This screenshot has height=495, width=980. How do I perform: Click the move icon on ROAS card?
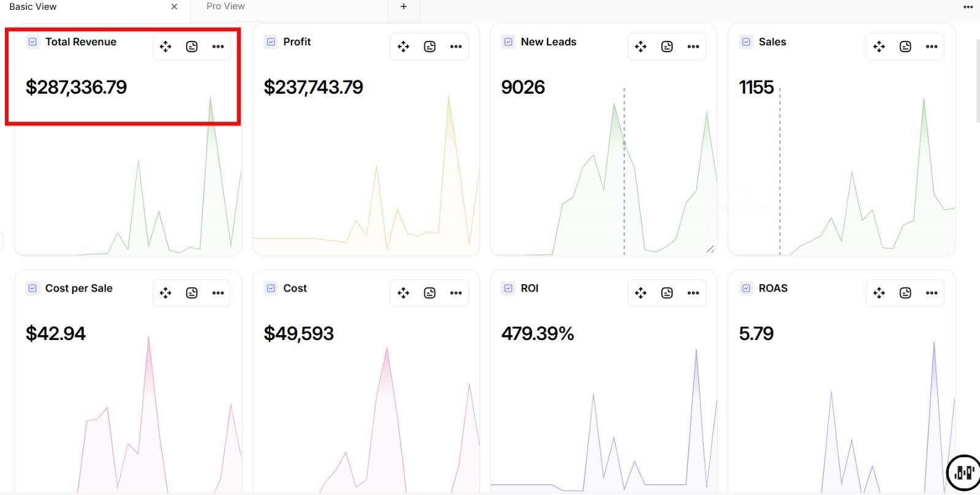[x=879, y=293]
